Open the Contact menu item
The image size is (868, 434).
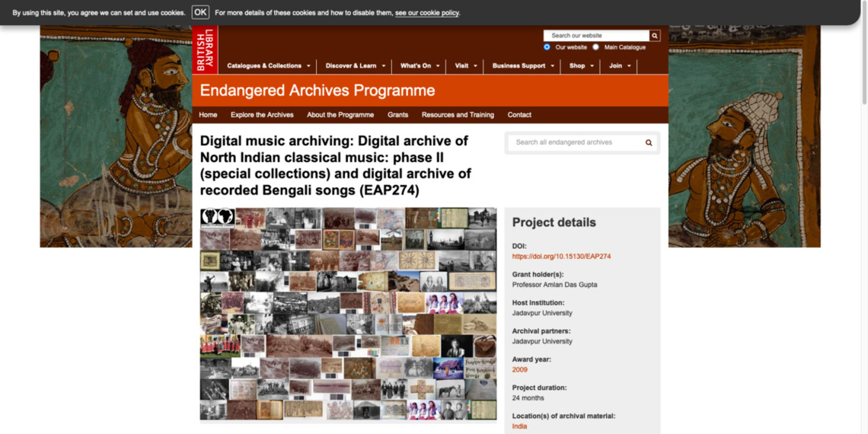[519, 115]
